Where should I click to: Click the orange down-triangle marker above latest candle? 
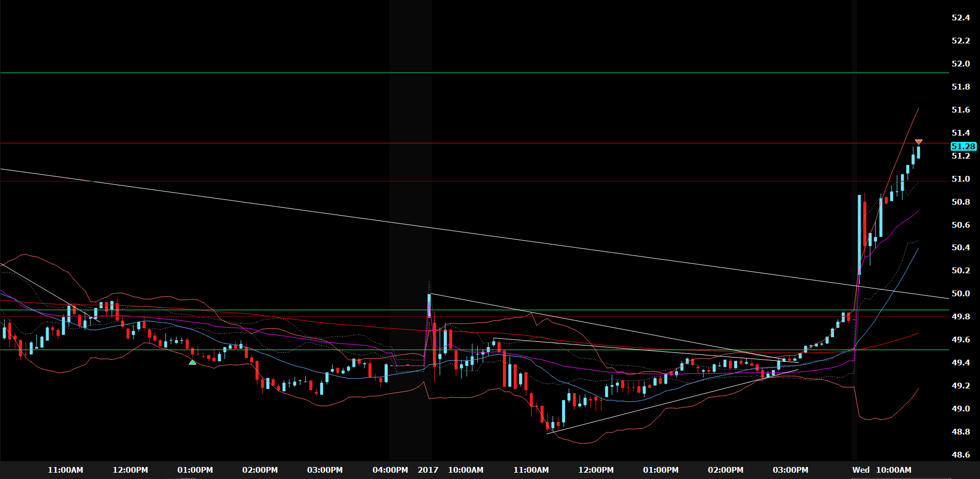[918, 142]
